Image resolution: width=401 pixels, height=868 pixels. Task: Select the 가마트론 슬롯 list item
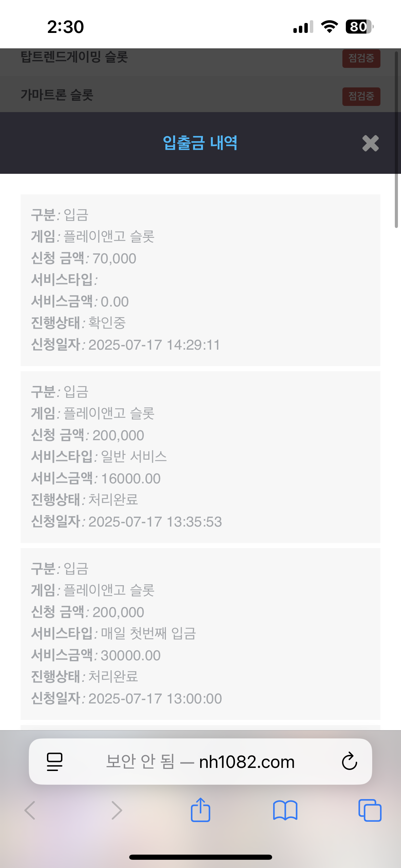[x=57, y=95]
